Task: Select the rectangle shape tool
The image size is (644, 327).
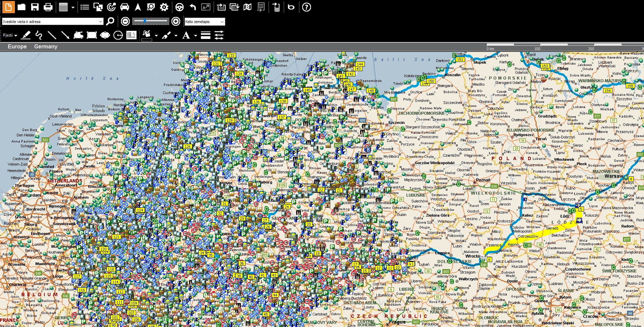Action: click(x=92, y=35)
